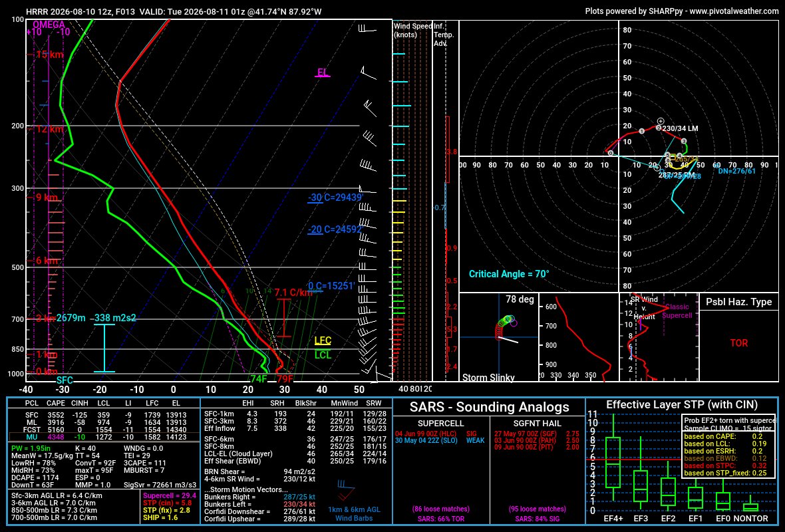785x532 pixels.
Task: Select the 230/34 LM hodograph label
Action: click(x=680, y=128)
